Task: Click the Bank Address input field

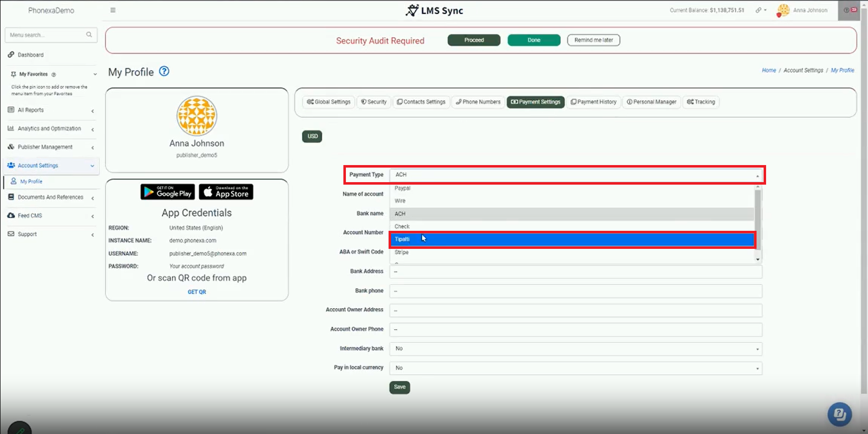Action: point(575,271)
